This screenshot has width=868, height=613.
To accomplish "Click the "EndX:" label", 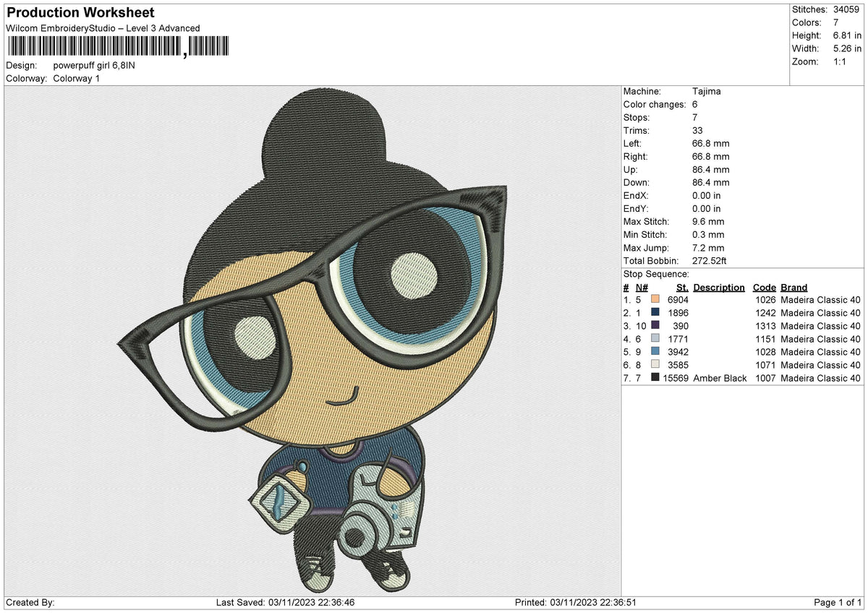I will point(637,196).
